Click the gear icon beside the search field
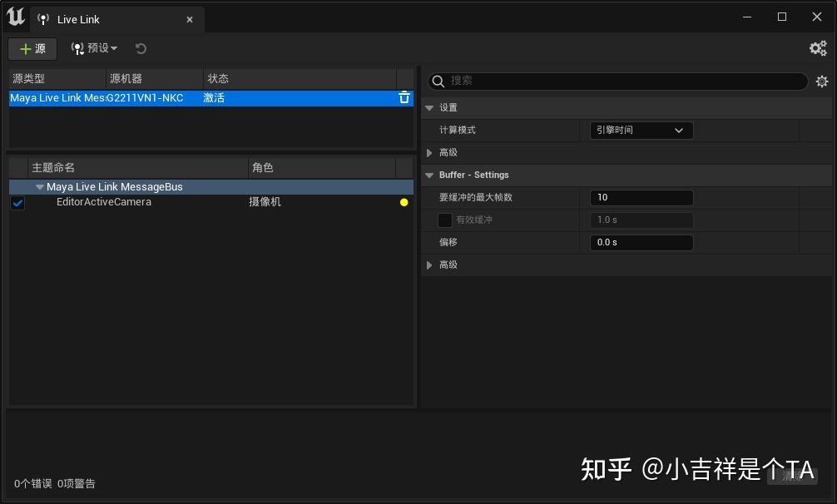The image size is (837, 504). coord(822,82)
